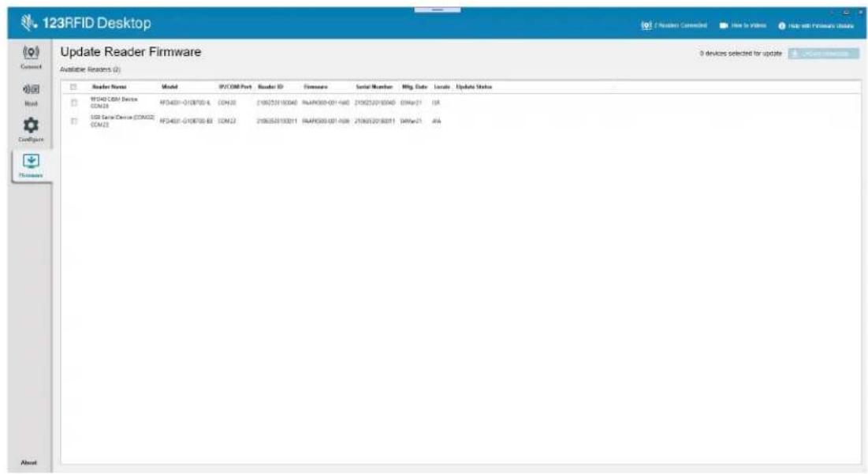The height and width of the screenshot is (474, 868).
Task: Open the How To Videos link
Action: (748, 25)
